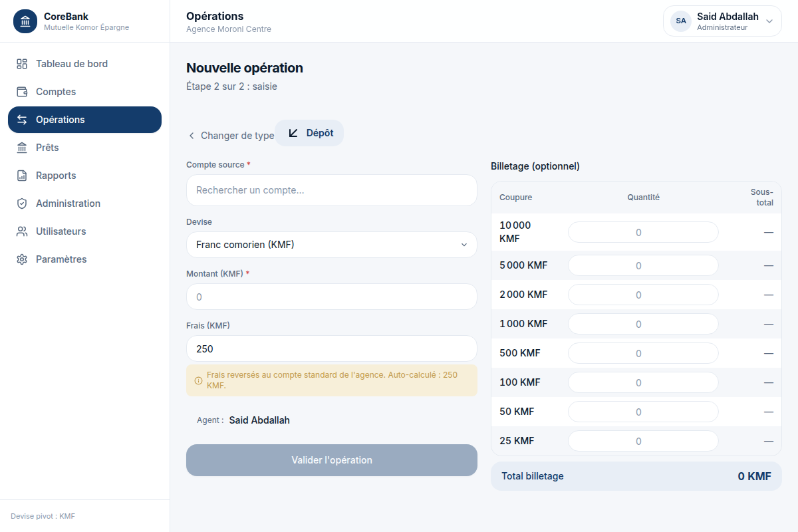Click the Prêts bank building icon
This screenshot has height=532, width=798.
(x=22, y=148)
